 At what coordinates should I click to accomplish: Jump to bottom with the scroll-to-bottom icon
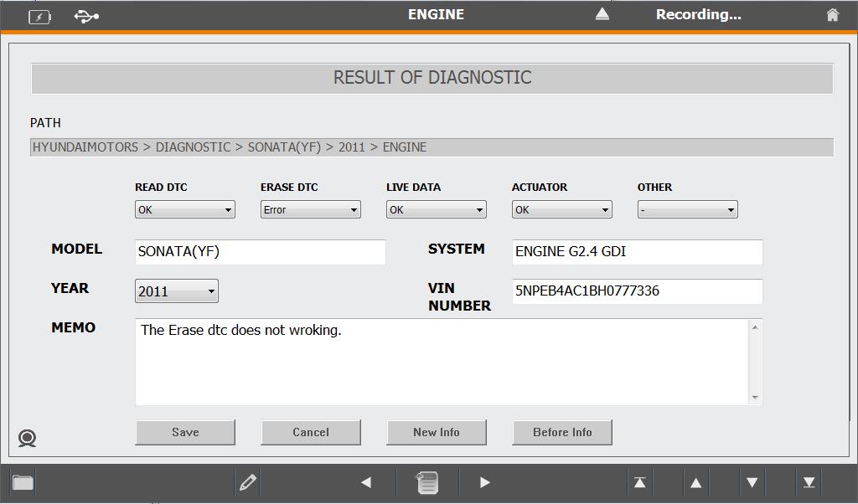click(x=809, y=482)
